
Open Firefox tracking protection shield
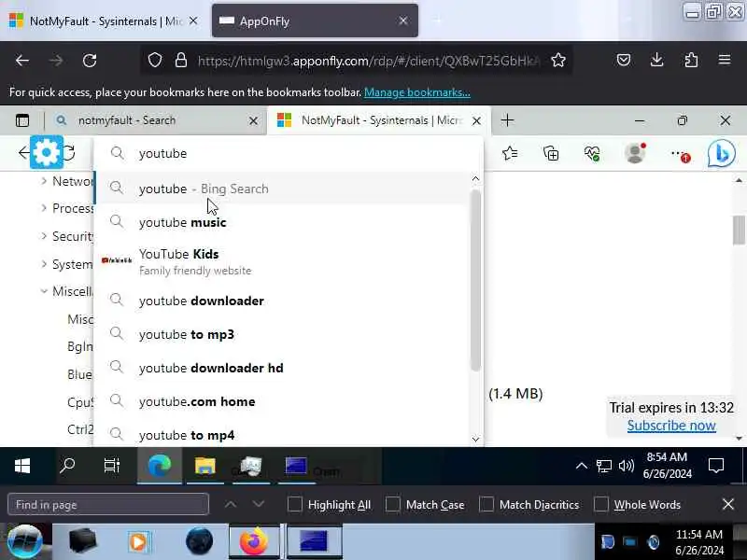[x=155, y=61]
